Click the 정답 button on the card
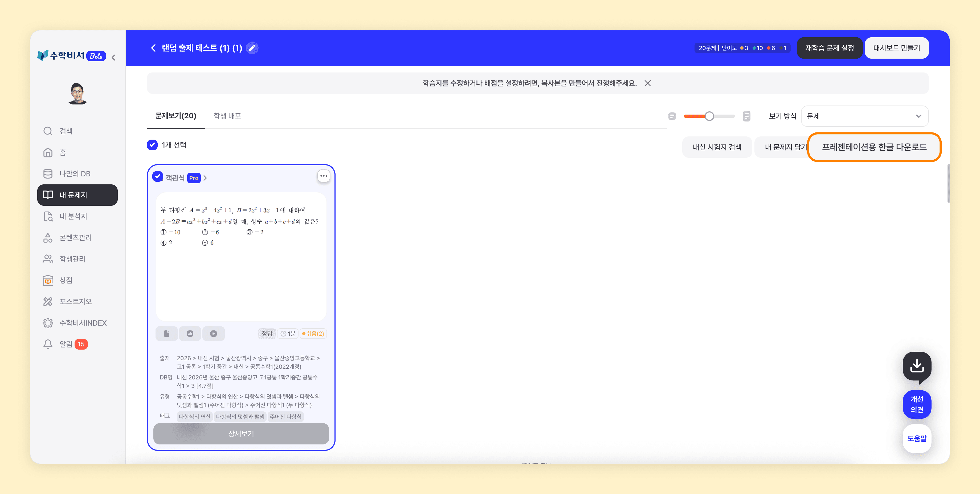The height and width of the screenshot is (494, 980). click(267, 333)
